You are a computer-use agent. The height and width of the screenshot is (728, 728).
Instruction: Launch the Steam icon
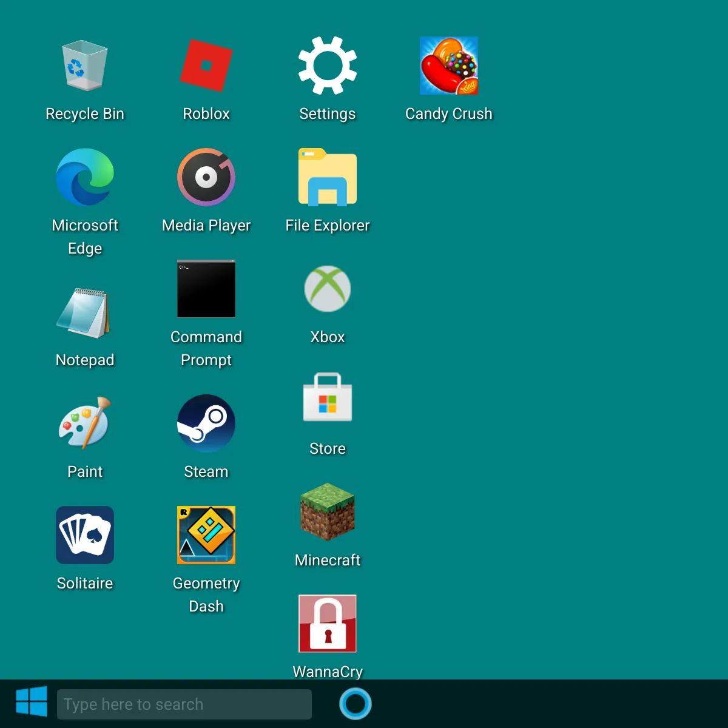click(x=206, y=423)
